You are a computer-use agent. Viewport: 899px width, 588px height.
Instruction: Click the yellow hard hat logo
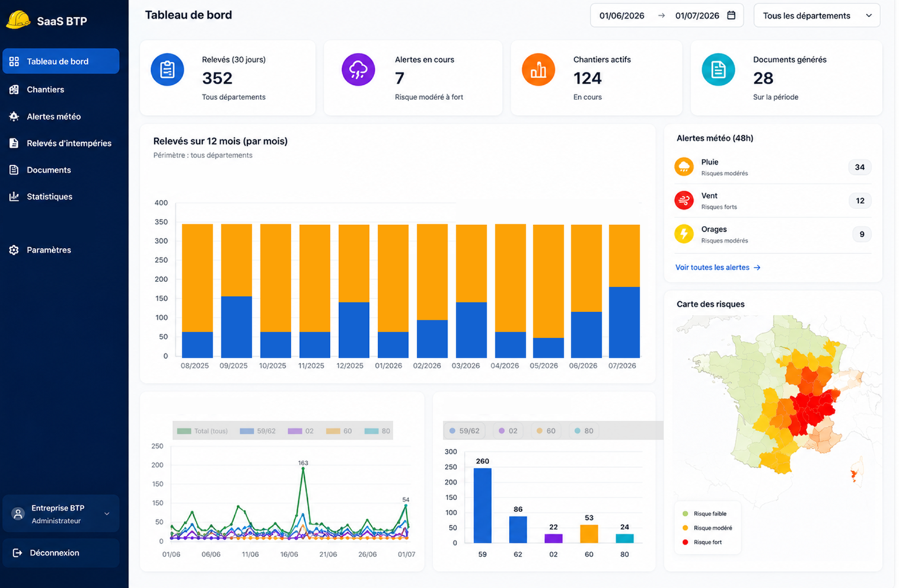18,20
